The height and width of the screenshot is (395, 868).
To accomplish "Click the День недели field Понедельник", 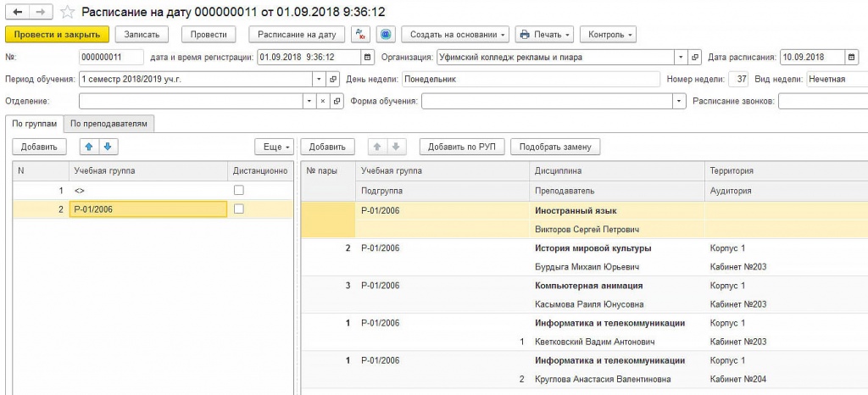I will (531, 79).
